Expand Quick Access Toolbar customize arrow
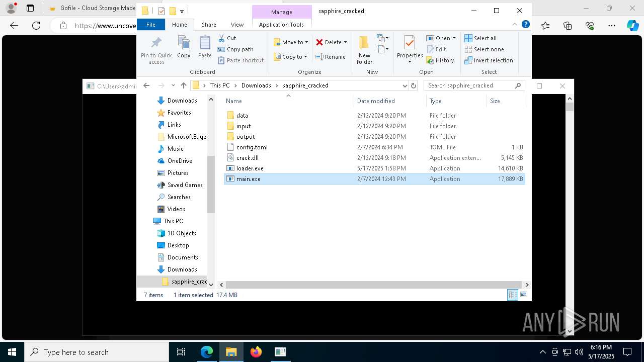 [x=182, y=11]
